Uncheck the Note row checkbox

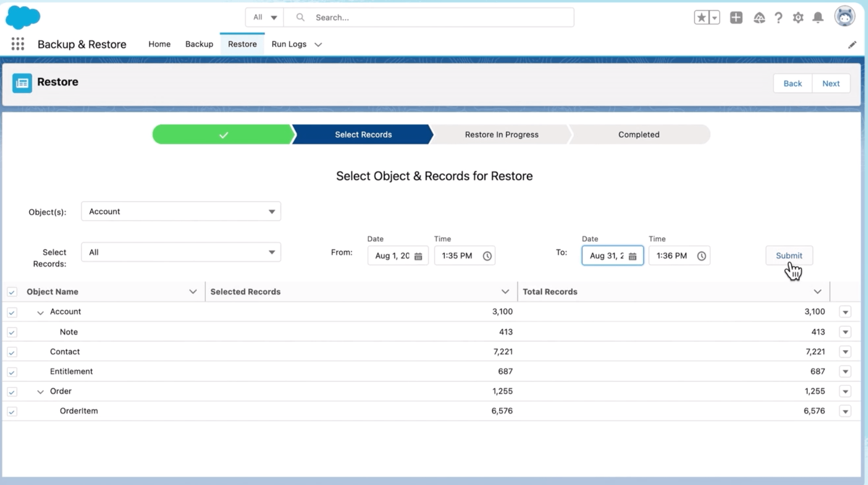pyautogui.click(x=12, y=332)
